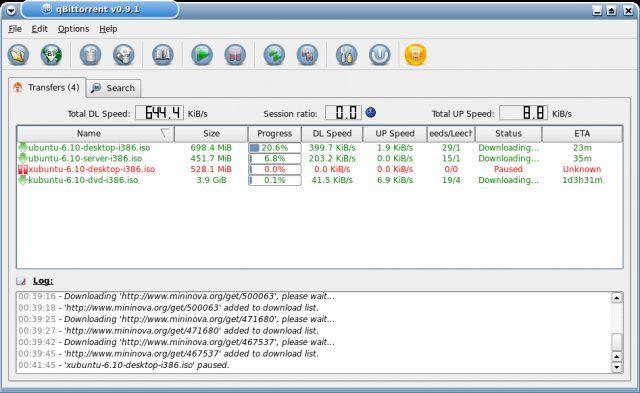
Task: Click the 203.2 KiB/s DL speed cell
Action: tap(332, 158)
